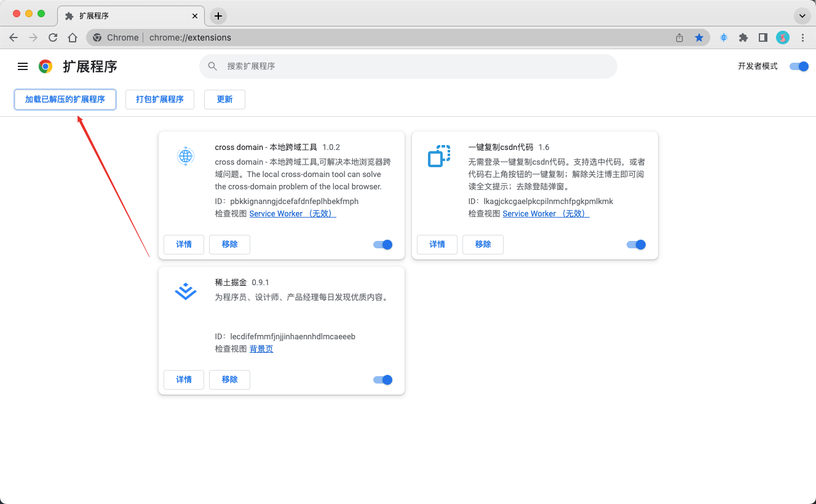
Task: Click the bookmark star in the address bar
Action: pos(700,37)
